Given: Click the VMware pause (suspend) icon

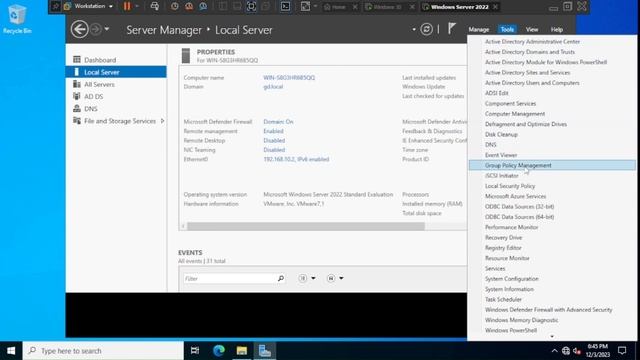Looking at the screenshot, I should tap(127, 6).
